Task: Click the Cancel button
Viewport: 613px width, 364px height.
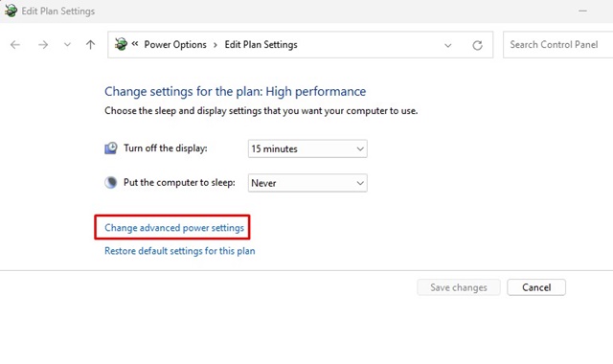Action: 536,287
